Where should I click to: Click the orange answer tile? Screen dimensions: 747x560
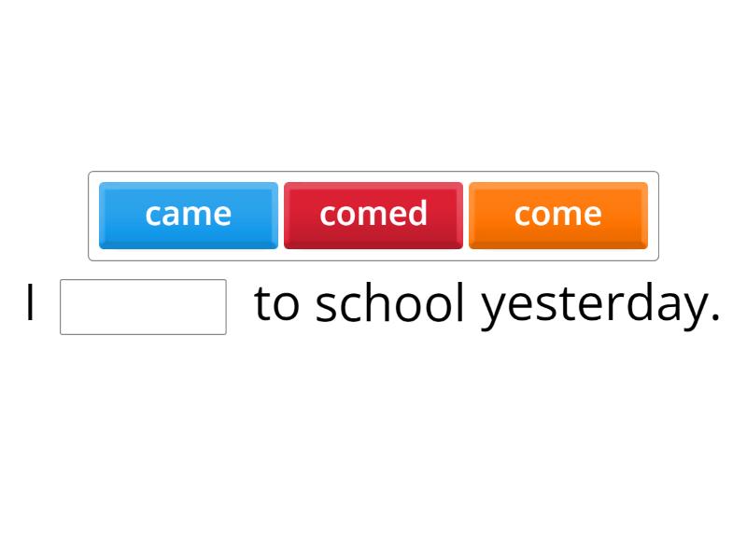[558, 215]
